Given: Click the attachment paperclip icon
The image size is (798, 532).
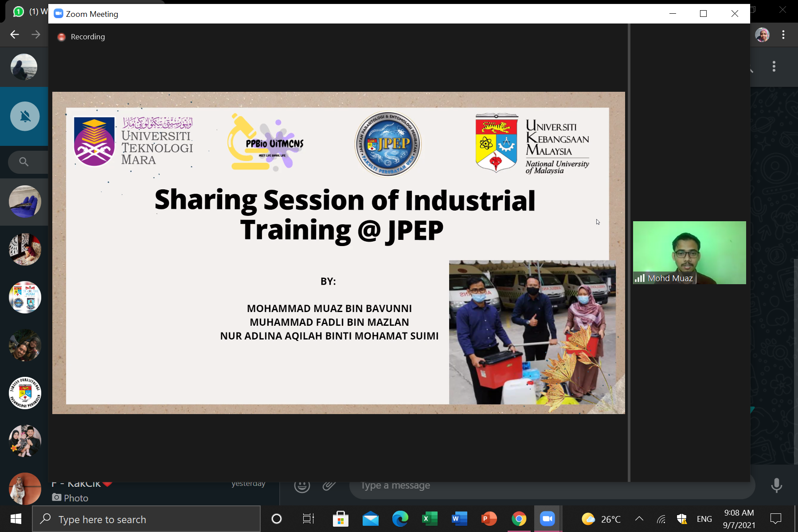Looking at the screenshot, I should (329, 486).
